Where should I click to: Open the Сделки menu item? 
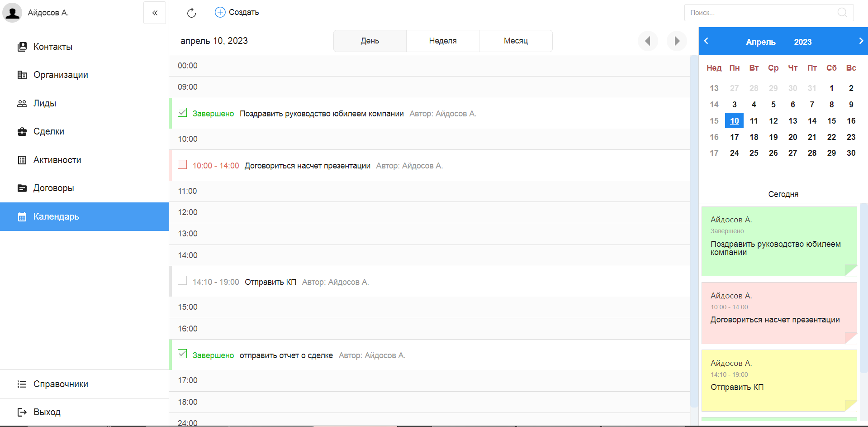tap(84, 131)
